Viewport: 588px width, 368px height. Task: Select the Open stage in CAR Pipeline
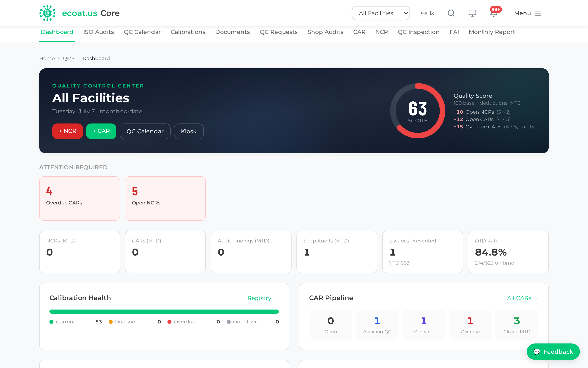pos(331,325)
